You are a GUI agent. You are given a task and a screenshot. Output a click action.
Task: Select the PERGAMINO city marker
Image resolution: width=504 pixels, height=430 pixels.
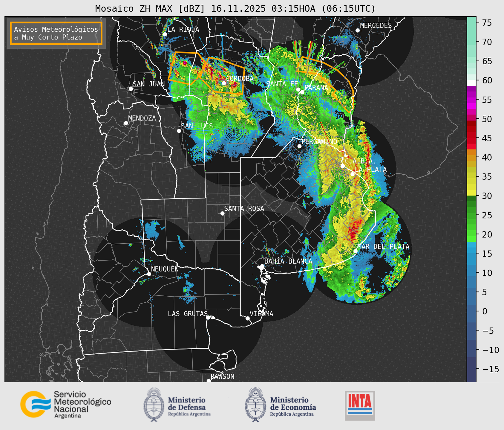(x=299, y=146)
